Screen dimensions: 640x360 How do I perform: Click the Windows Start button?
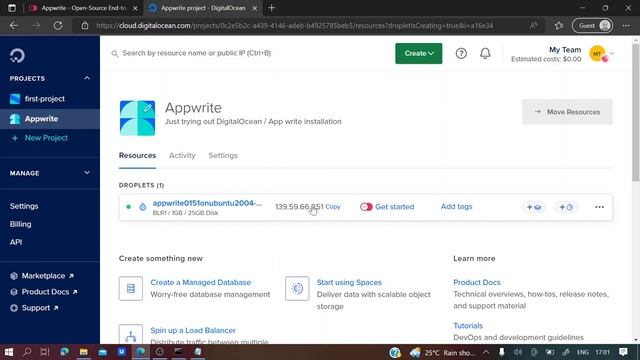click(9, 352)
